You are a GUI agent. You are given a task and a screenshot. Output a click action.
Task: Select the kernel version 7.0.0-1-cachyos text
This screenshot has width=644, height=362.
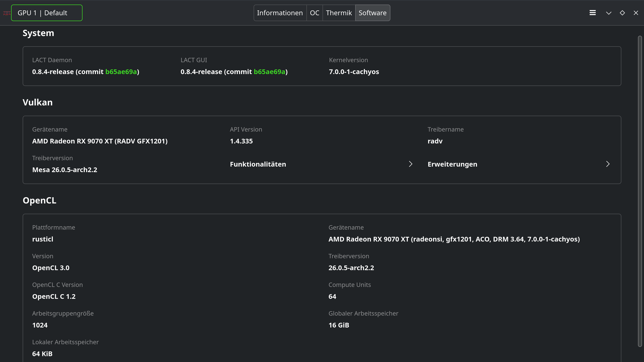(354, 72)
